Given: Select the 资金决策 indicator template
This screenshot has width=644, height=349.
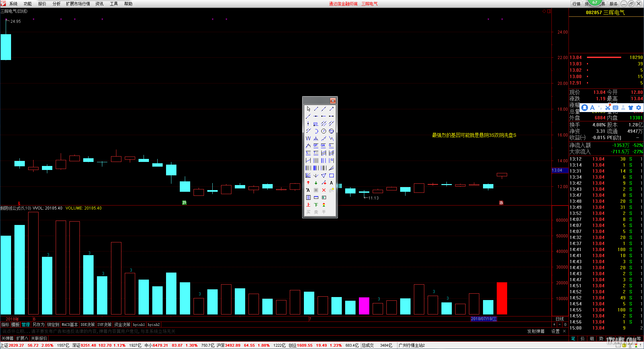Looking at the screenshot, I should tap(122, 325).
